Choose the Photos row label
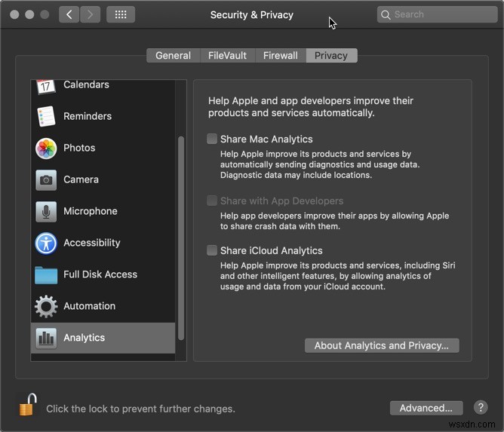 point(79,148)
